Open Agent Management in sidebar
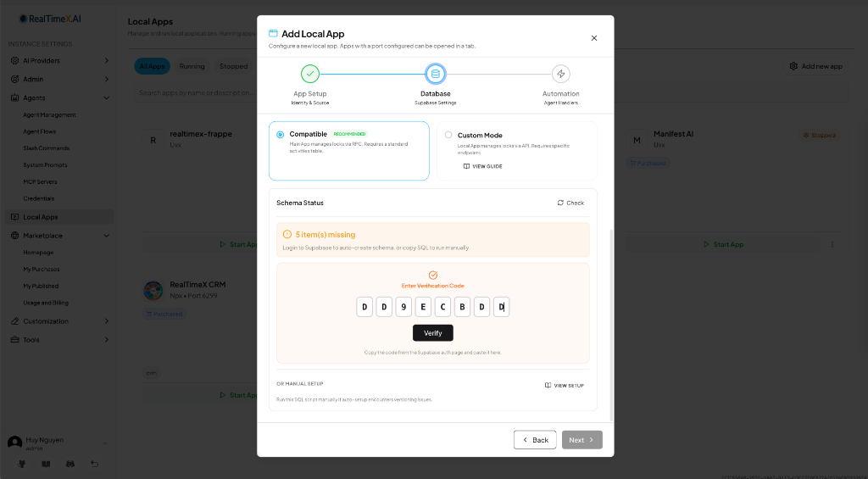 (x=49, y=115)
